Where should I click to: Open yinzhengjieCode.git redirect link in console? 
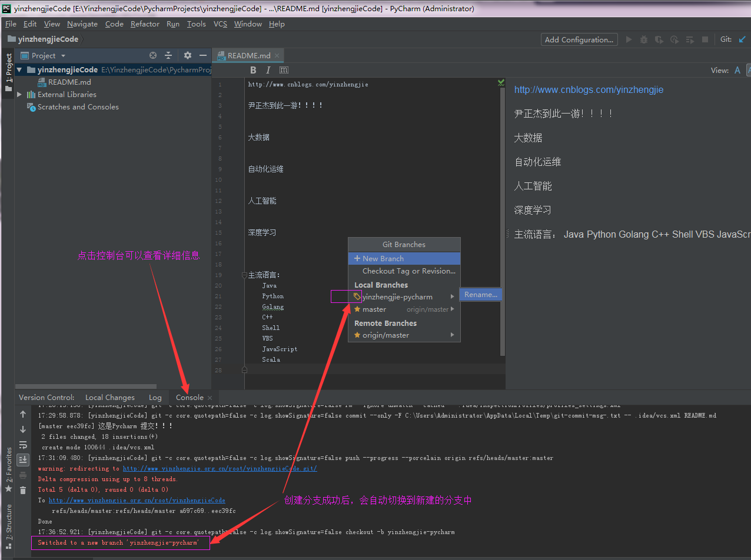(220, 469)
